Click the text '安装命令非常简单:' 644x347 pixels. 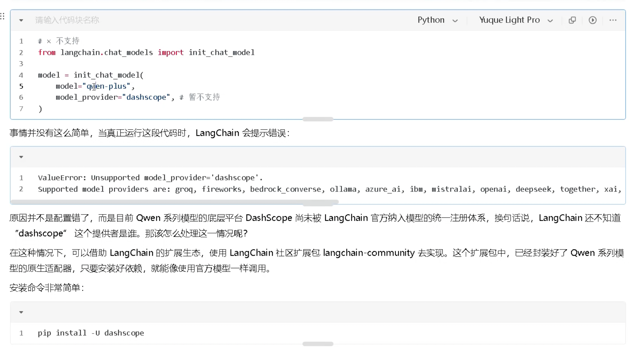click(x=47, y=288)
